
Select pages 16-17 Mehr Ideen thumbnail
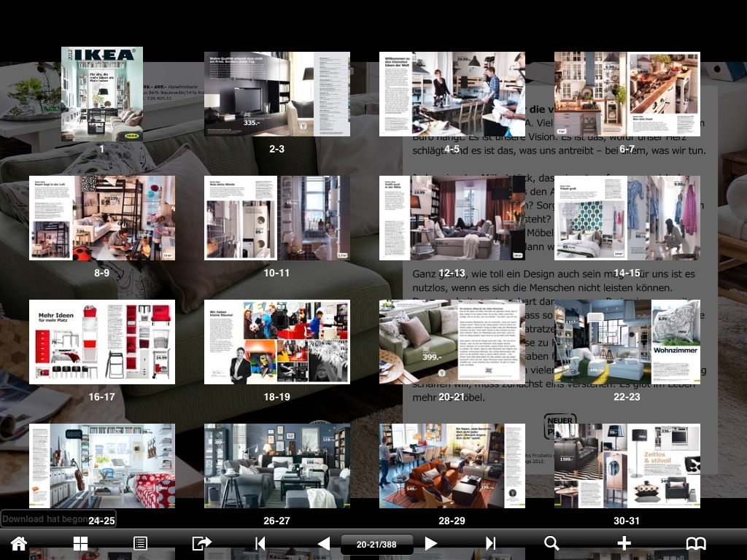click(102, 342)
